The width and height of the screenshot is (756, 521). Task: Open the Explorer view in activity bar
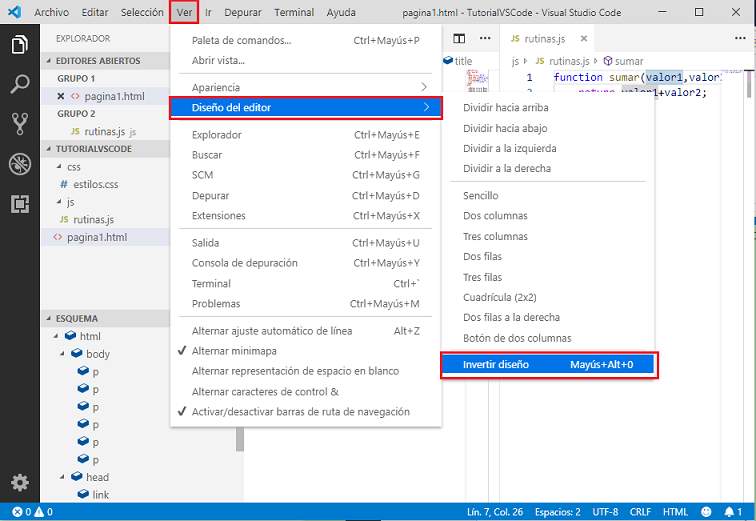19,45
